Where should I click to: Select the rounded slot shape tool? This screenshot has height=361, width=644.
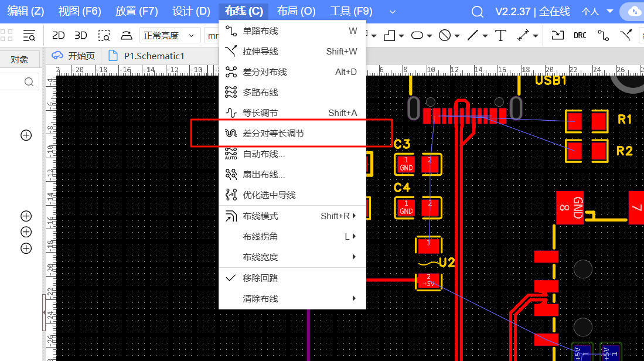(417, 36)
